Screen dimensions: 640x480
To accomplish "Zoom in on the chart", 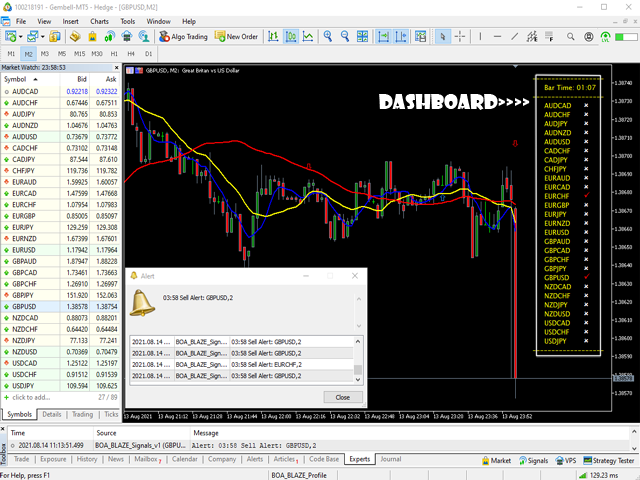I will pos(328,37).
